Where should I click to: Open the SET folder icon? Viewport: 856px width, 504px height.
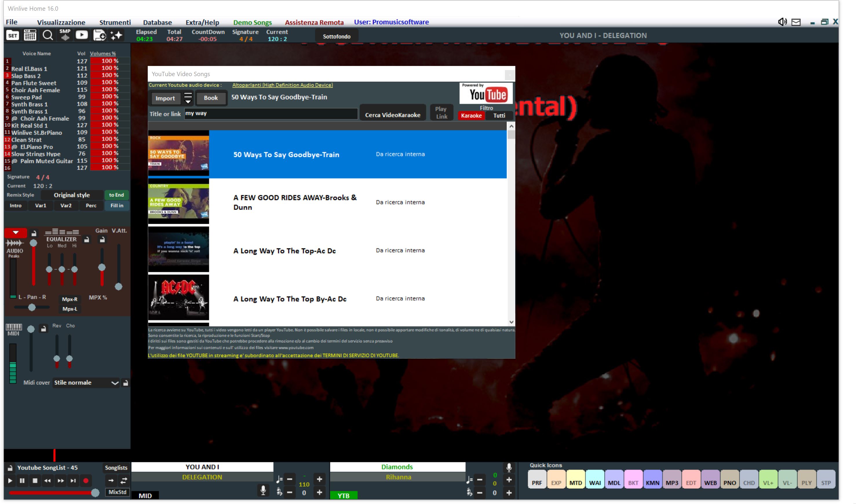[12, 35]
